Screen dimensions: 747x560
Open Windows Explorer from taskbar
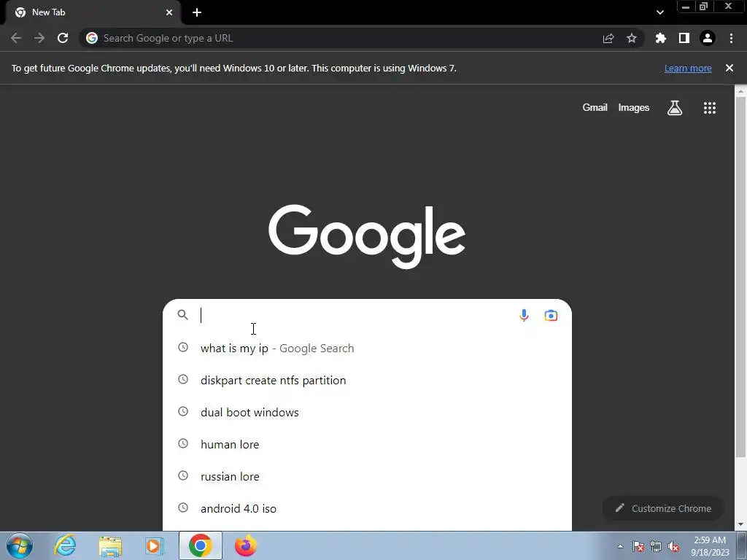coord(110,546)
